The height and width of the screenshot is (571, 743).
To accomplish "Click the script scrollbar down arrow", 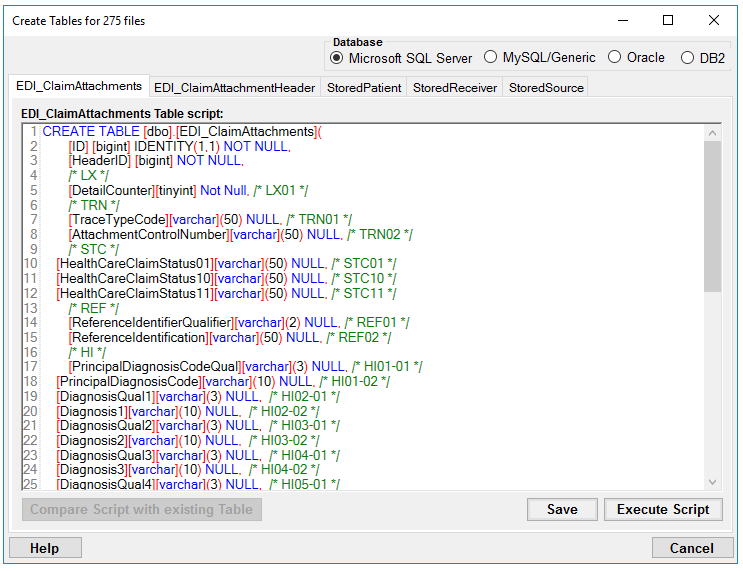I will tap(712, 481).
